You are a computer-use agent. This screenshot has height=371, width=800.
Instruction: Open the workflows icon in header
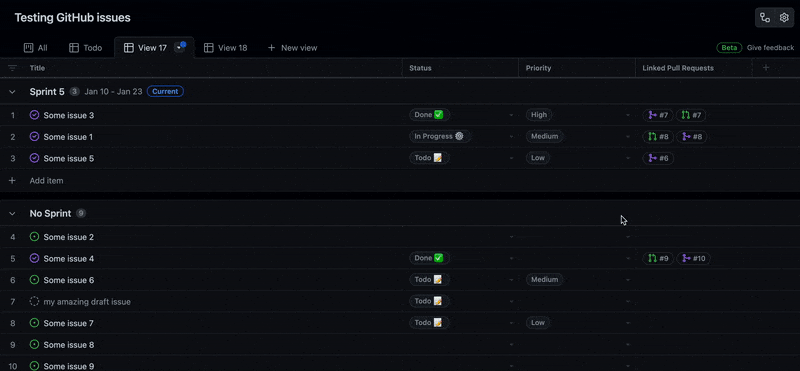pyautogui.click(x=765, y=18)
